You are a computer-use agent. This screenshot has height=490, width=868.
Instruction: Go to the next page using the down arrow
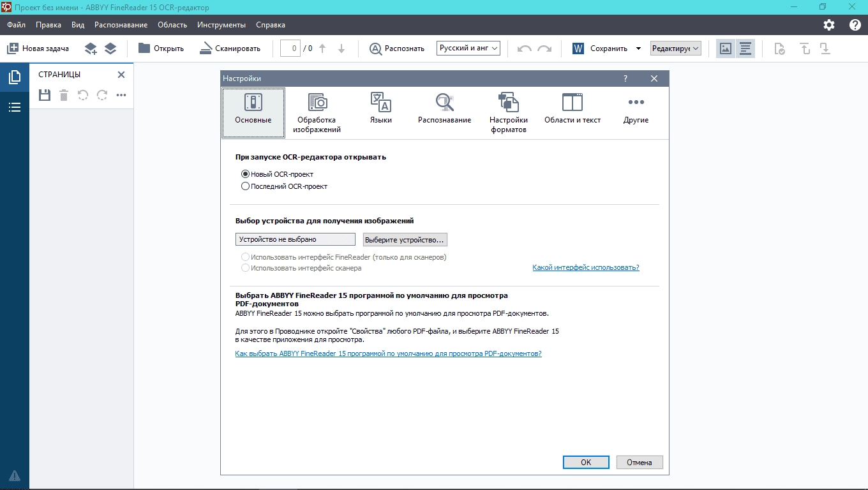(x=341, y=48)
